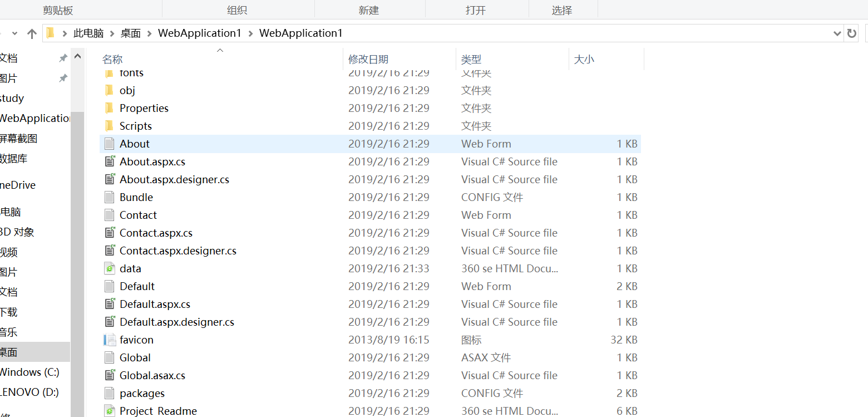Select highlighted 桌面 in navigation pane
The height and width of the screenshot is (417, 868).
[35, 352]
